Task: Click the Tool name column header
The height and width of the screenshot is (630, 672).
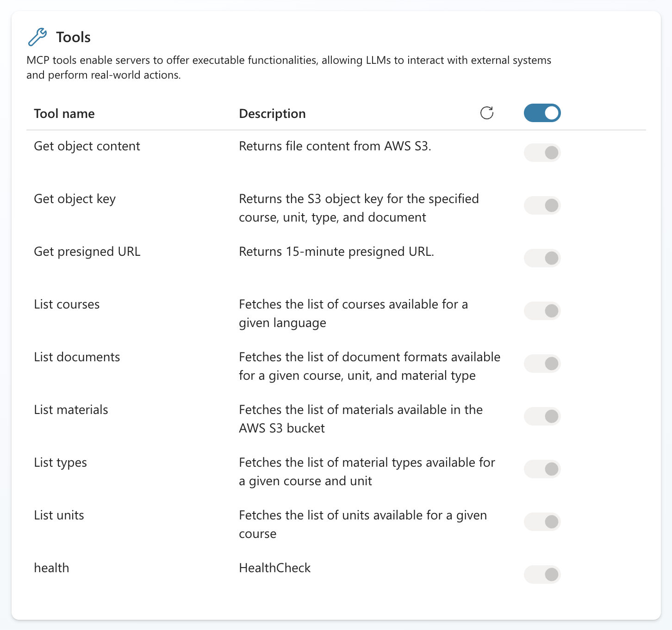Action: pyautogui.click(x=64, y=113)
